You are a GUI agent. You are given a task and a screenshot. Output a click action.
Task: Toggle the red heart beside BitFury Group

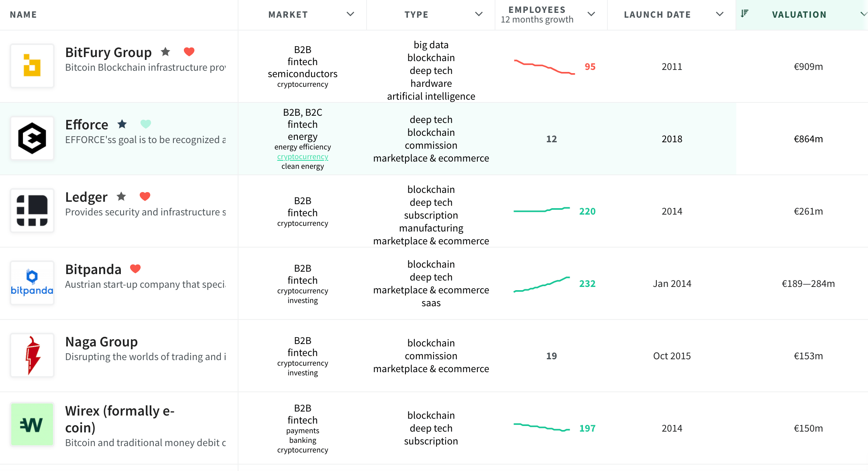[x=189, y=52]
